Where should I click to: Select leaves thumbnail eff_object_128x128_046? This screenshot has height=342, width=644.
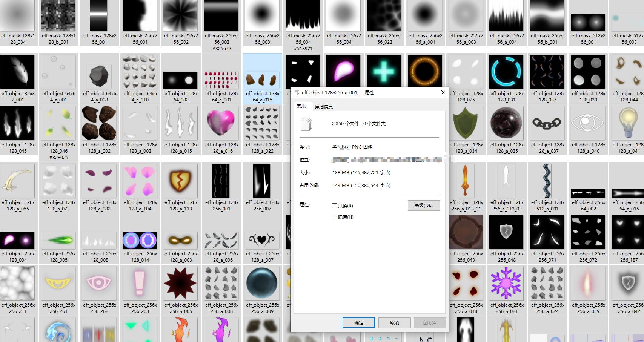pos(58,123)
